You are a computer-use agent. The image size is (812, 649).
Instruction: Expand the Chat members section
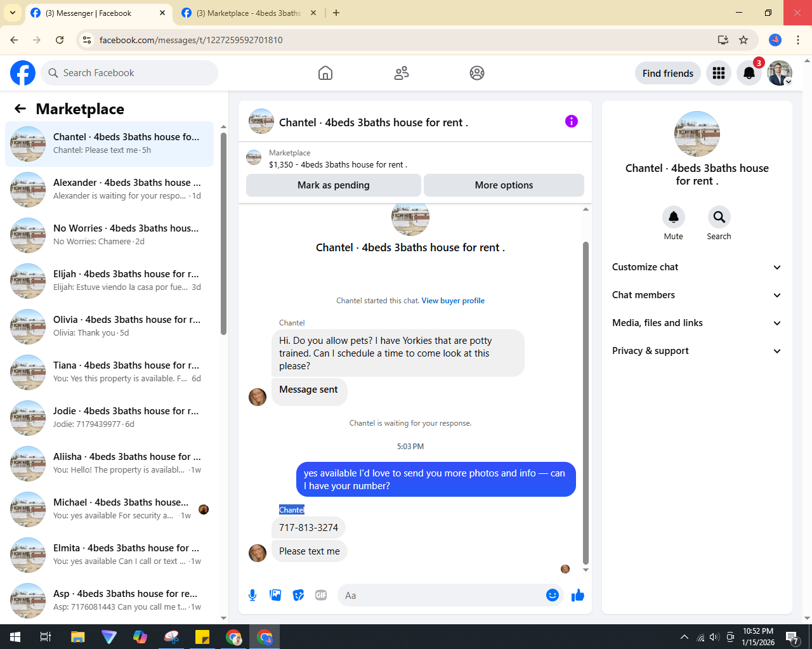697,295
